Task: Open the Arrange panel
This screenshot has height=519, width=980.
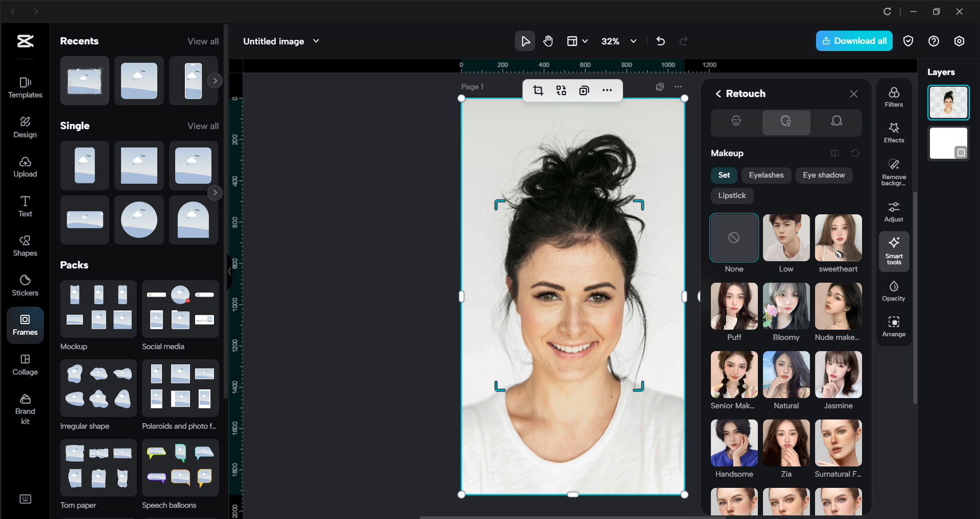Action: (893, 326)
